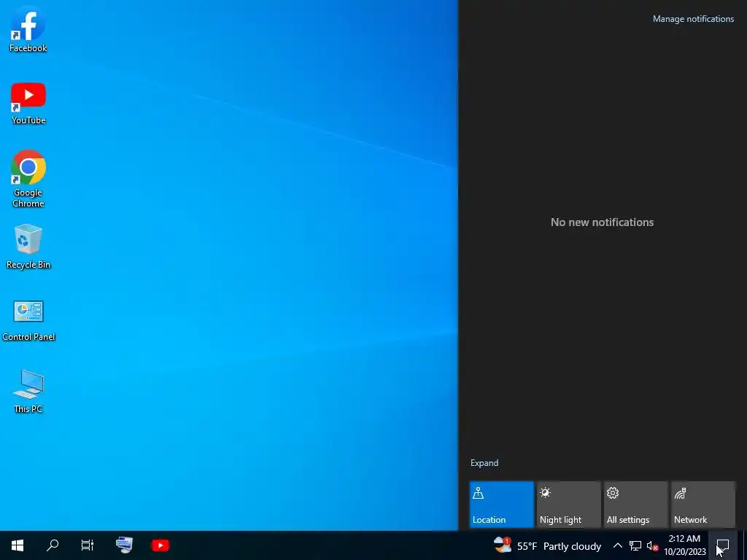This screenshot has height=560, width=747.
Task: Open the Windows Start menu
Action: 18,545
